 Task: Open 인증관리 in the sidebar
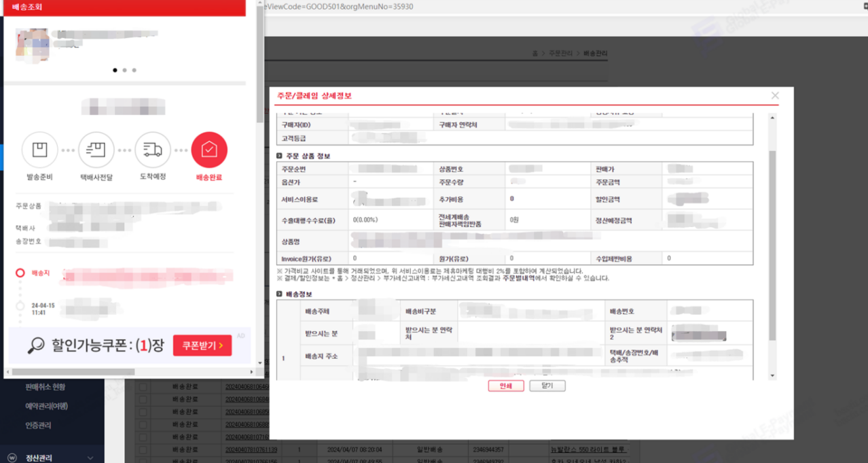pos(38,425)
